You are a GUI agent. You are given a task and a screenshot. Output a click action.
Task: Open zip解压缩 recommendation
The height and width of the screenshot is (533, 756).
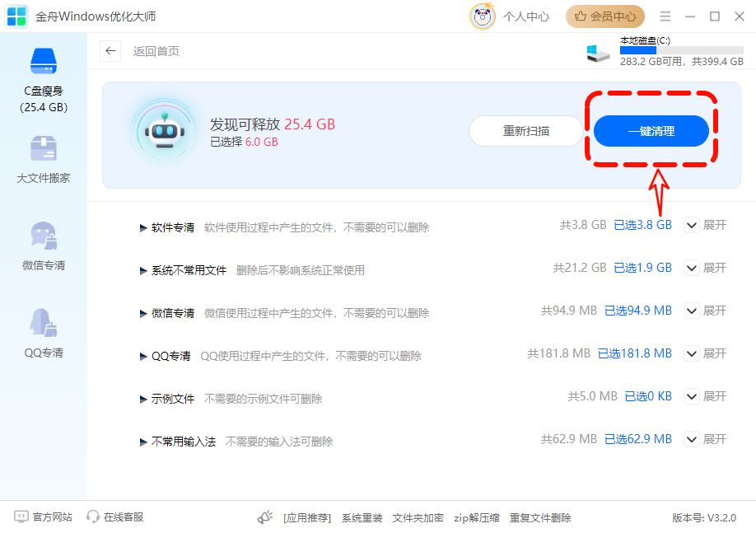(x=476, y=518)
